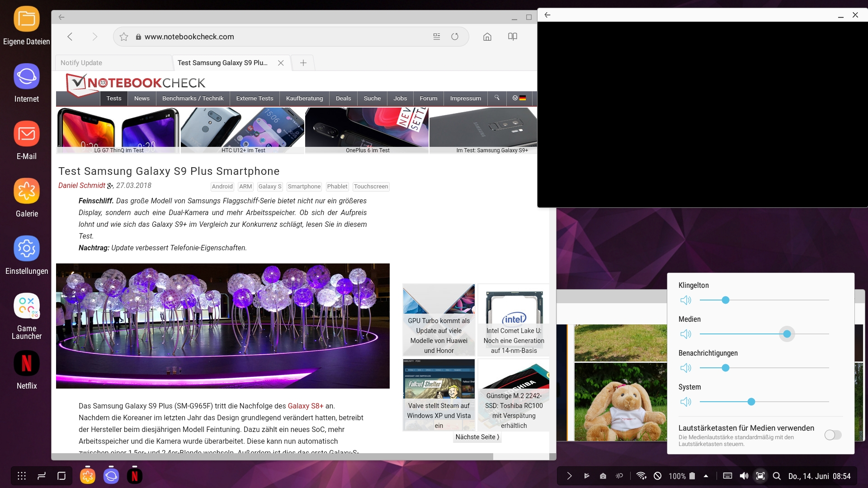The width and height of the screenshot is (868, 488).
Task: Go forward with browser forward arrow
Action: pyautogui.click(x=94, y=37)
